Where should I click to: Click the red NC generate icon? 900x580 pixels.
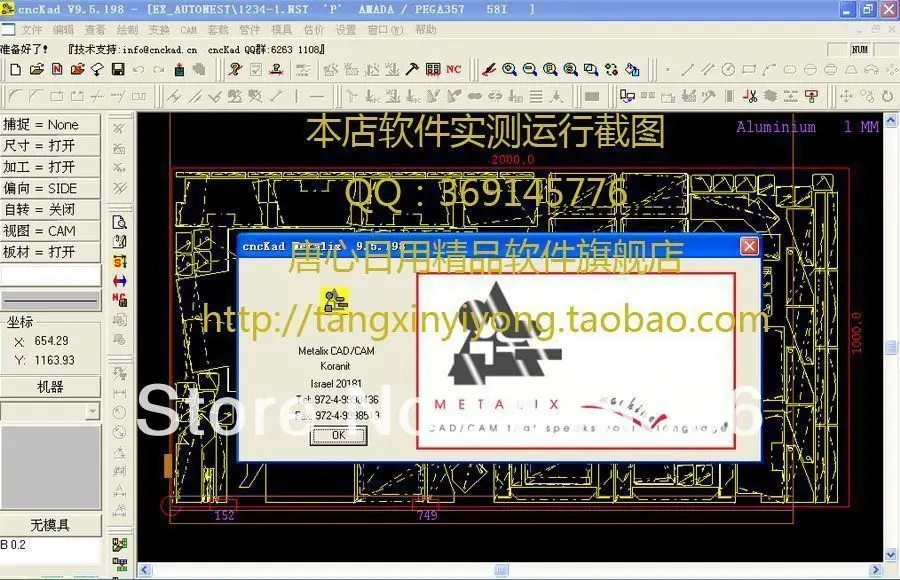coord(453,69)
